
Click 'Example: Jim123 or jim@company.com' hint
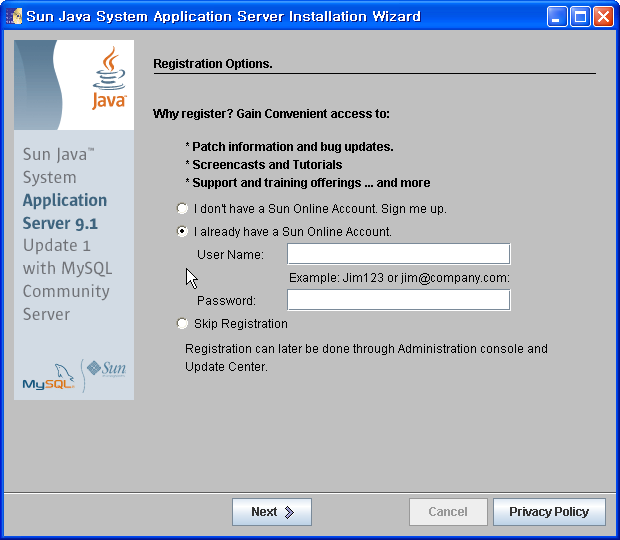tap(399, 278)
